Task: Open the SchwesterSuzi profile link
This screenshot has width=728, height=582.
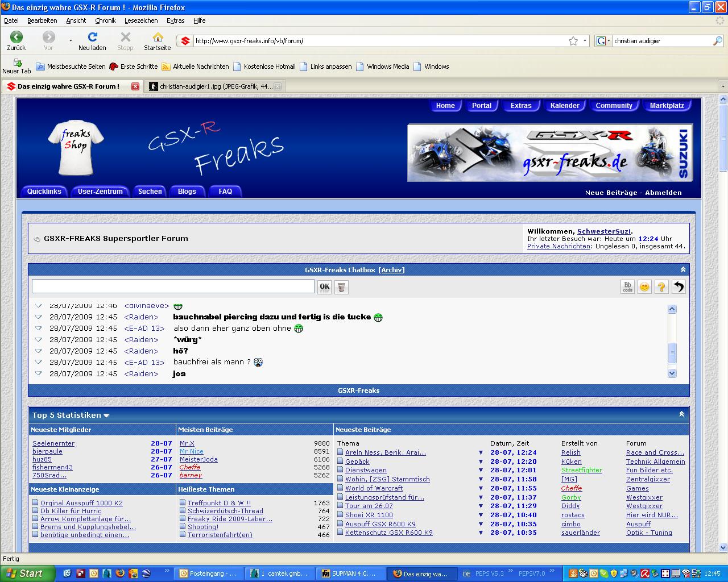Action: (x=603, y=231)
